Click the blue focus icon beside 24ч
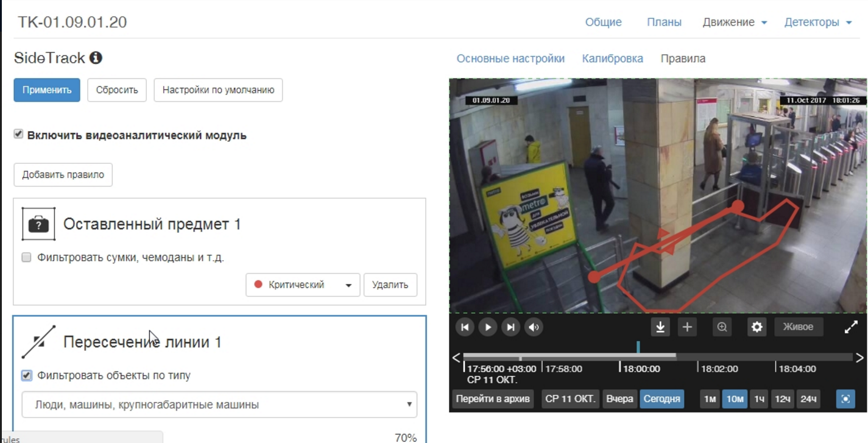This screenshot has width=868, height=443. tap(845, 399)
